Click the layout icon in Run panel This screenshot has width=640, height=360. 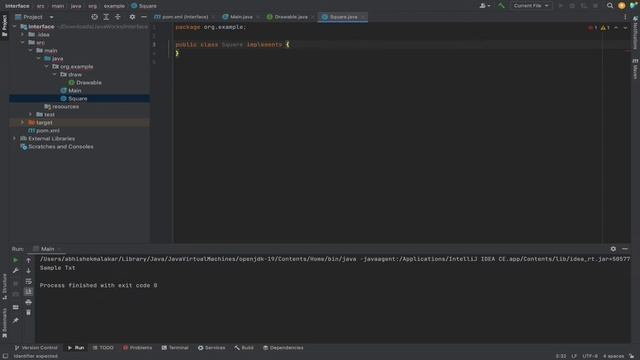coord(16,307)
